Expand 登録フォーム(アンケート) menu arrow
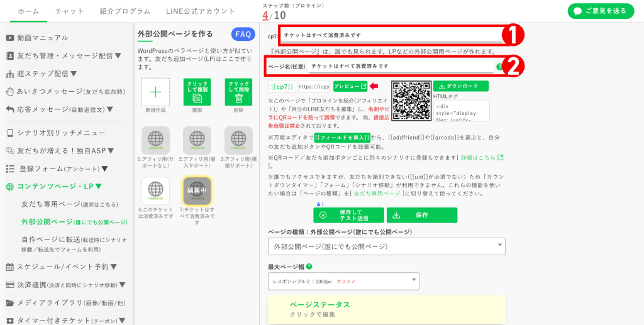Viewport: 644px width, 325px height. (105, 168)
